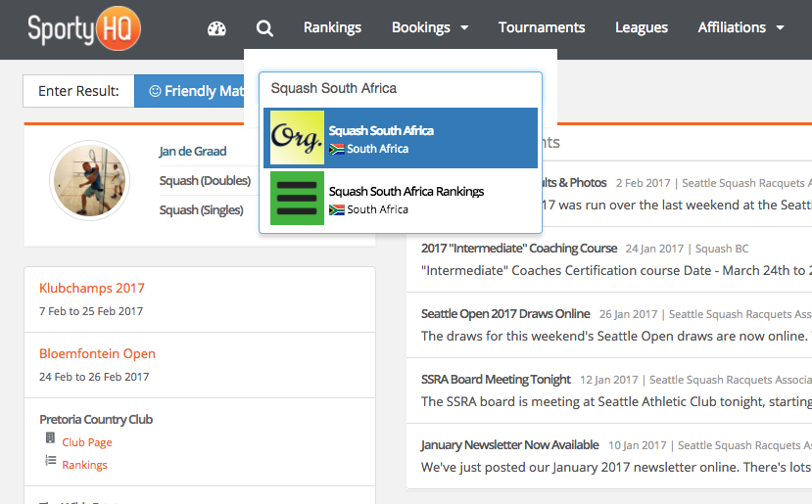Viewport: 812px width, 504px height.
Task: Click the search magnifier icon
Action: pyautogui.click(x=264, y=28)
